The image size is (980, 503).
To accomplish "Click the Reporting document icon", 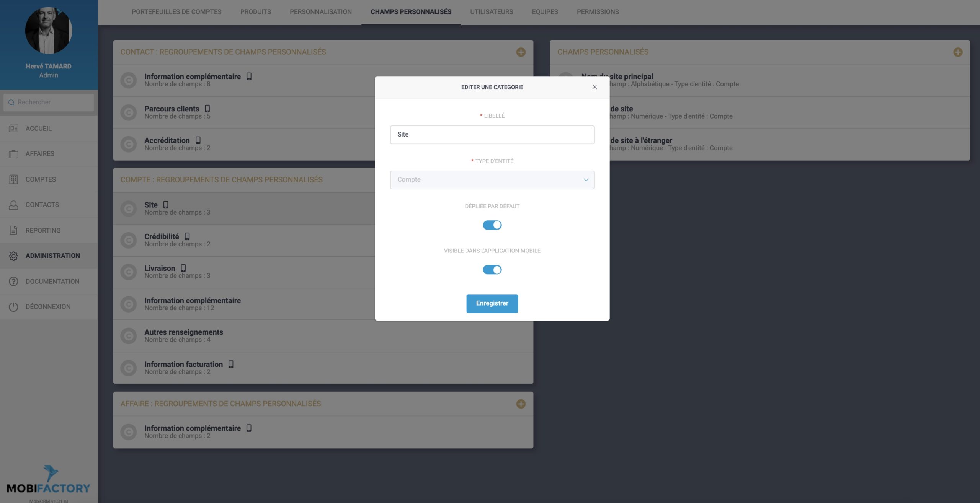I will (x=13, y=231).
